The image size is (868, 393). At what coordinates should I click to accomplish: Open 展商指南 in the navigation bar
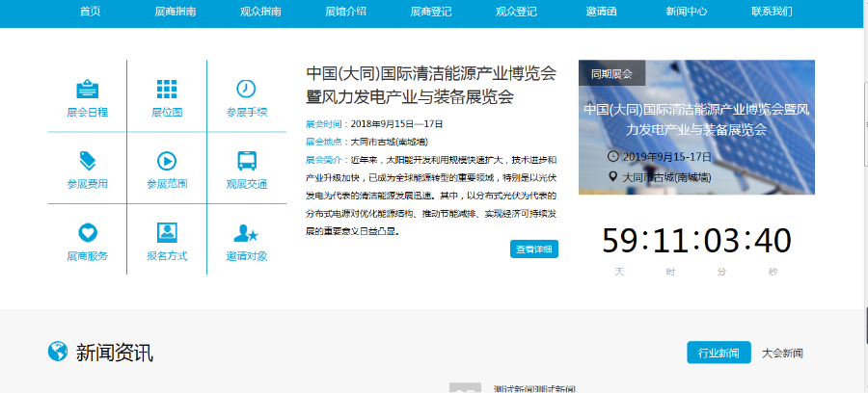click(x=176, y=12)
